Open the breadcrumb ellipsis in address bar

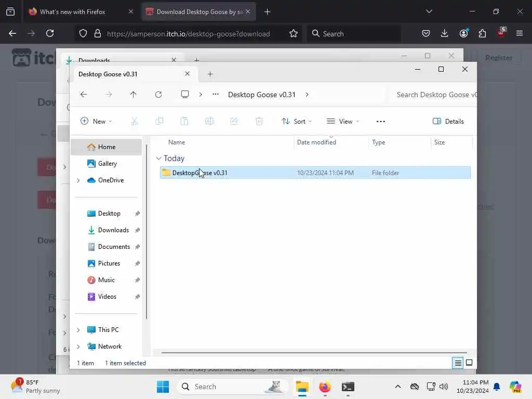click(x=216, y=95)
